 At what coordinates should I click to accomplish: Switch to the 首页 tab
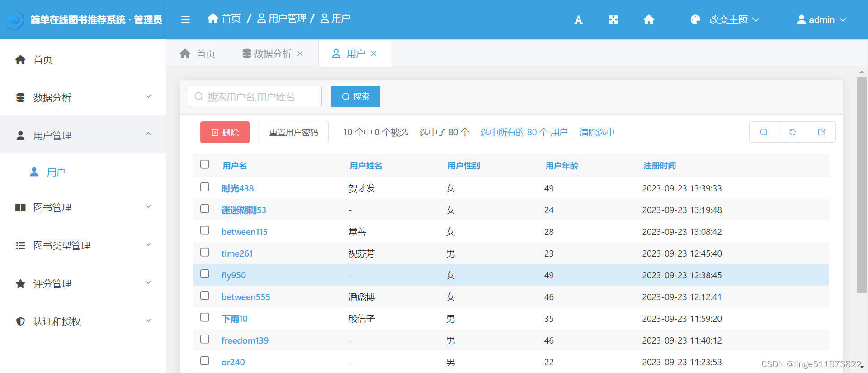pyautogui.click(x=197, y=53)
